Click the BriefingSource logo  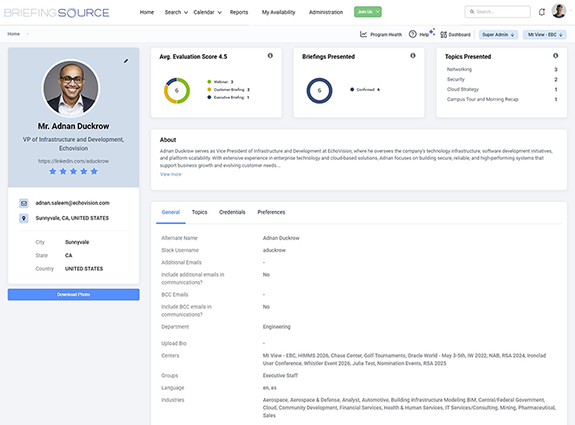56,13
